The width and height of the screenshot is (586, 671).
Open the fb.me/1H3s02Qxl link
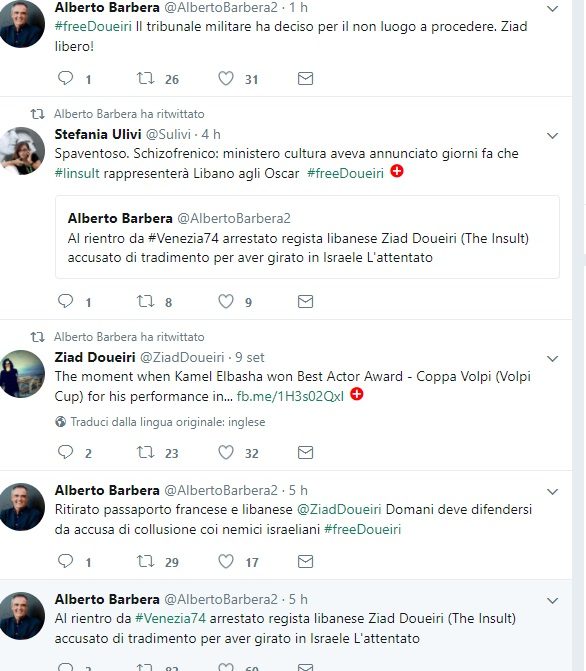(x=290, y=396)
